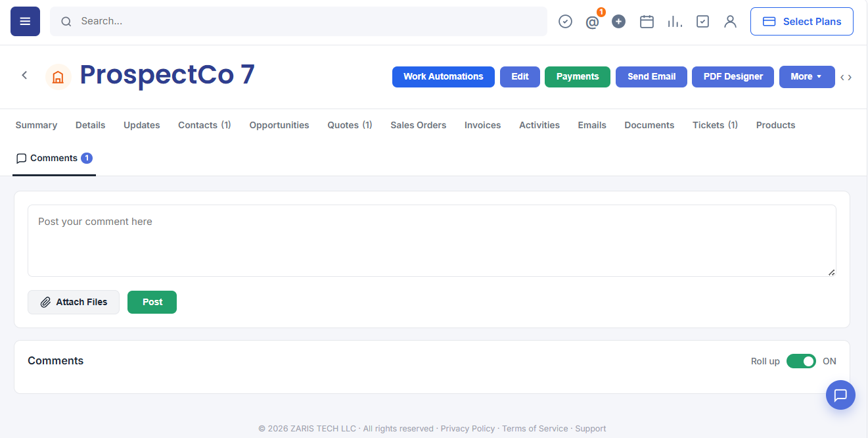Screen dimensions: 868x438
Task: Switch to the Opportunities tab
Action: 279,125
